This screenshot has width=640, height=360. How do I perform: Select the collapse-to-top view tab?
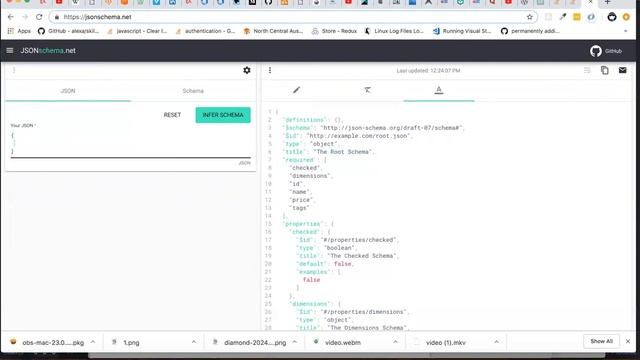[367, 90]
